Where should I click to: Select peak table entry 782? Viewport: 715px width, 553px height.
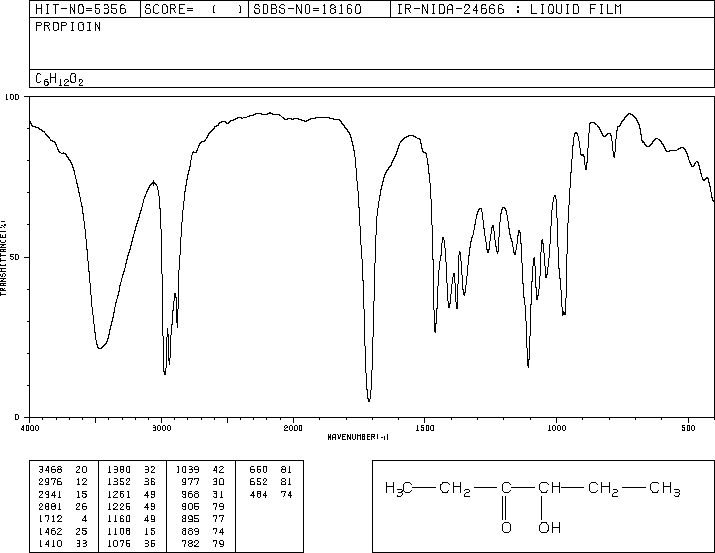click(x=190, y=544)
